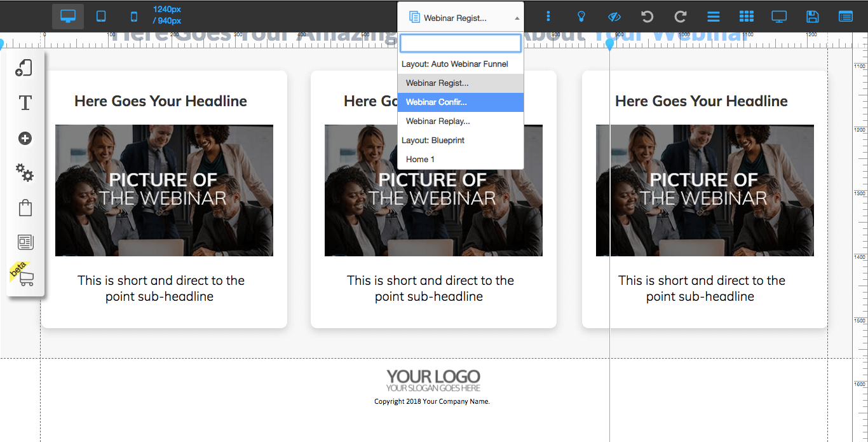The height and width of the screenshot is (442, 868).
Task: Save the page with floppy icon
Action: coord(812,17)
